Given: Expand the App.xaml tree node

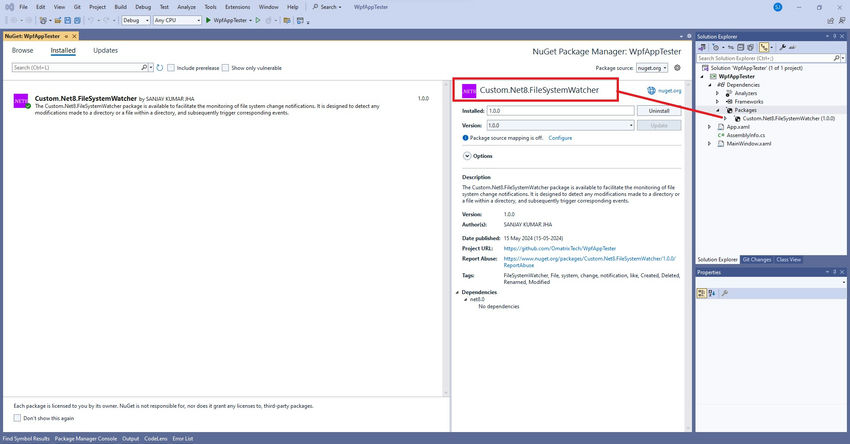Looking at the screenshot, I should [709, 127].
